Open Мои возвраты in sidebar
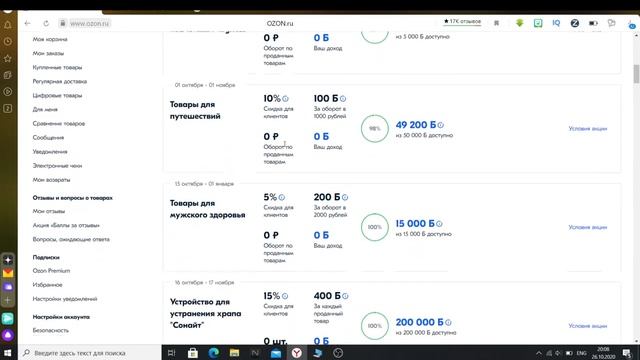 click(51, 180)
